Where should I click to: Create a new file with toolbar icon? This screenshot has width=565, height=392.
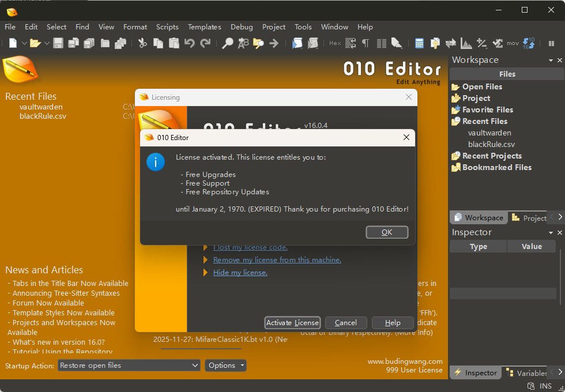(13, 43)
